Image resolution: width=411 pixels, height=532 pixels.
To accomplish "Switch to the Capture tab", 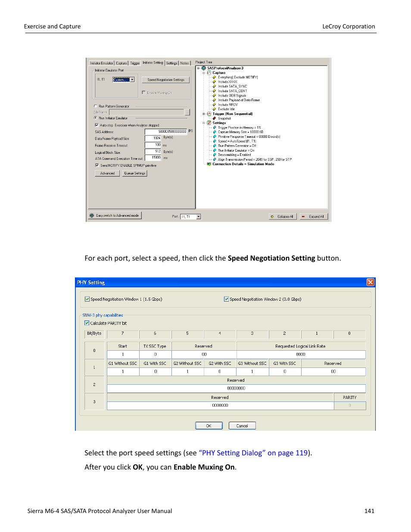I will (121, 63).
